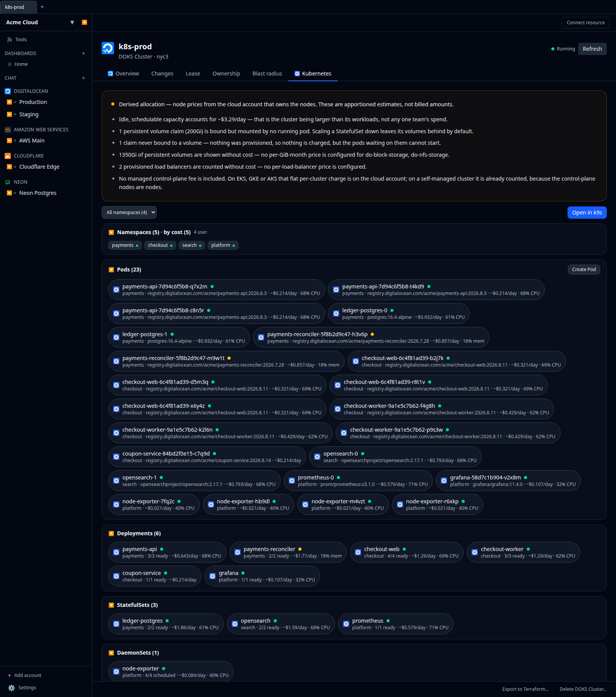Collapse the Pods (23) section
The height and width of the screenshot is (697, 616).
(x=111, y=270)
